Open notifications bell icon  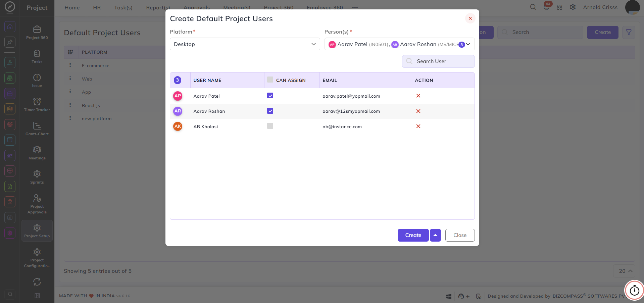point(547,7)
